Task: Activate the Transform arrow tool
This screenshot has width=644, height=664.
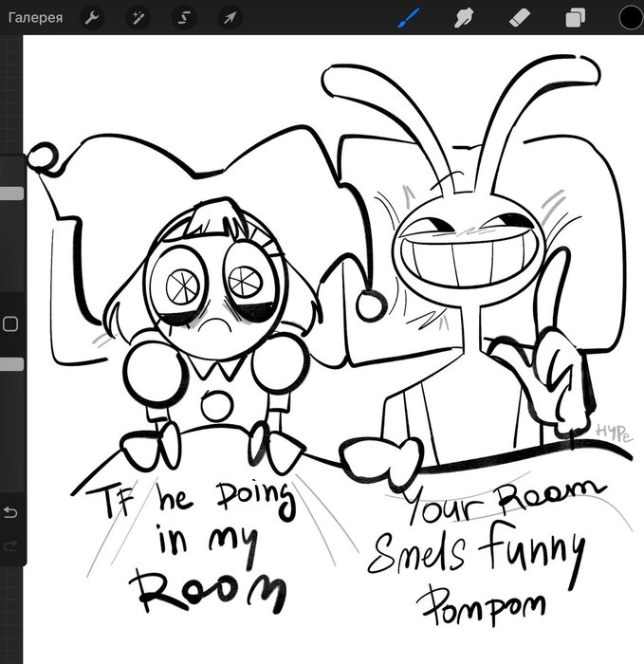Action: [230, 18]
